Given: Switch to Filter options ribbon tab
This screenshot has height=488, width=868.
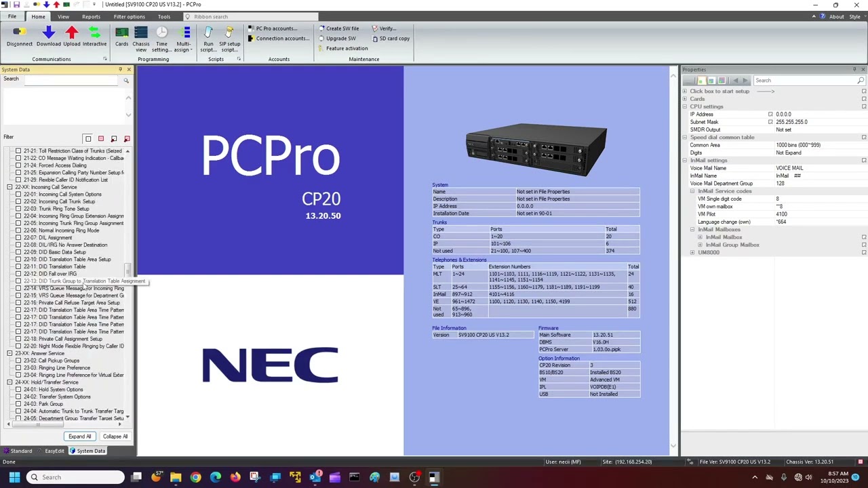Looking at the screenshot, I should point(129,16).
